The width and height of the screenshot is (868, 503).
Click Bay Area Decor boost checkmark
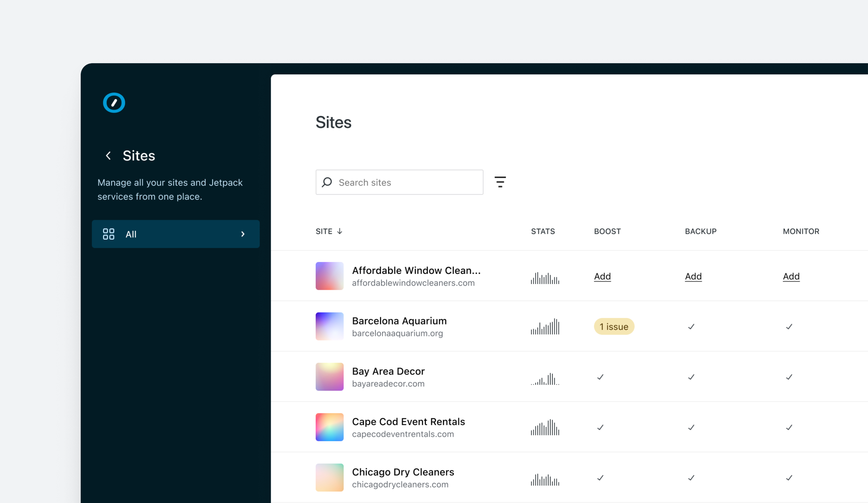(x=600, y=377)
